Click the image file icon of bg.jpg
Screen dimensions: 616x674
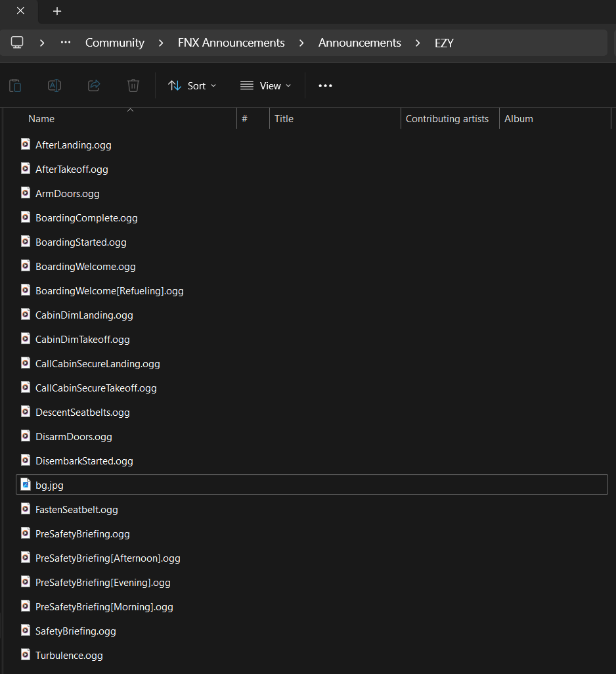pos(26,484)
